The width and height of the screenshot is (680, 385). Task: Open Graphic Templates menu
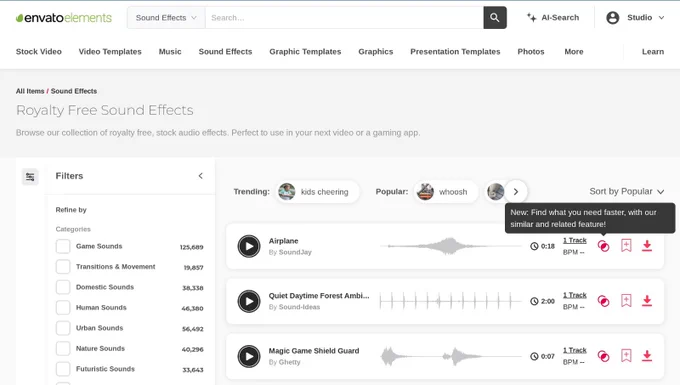point(305,52)
